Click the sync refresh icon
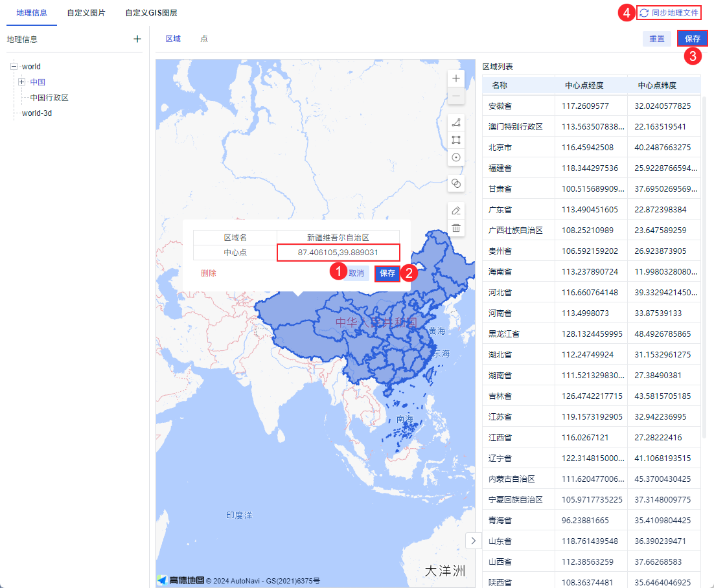This screenshot has height=588, width=714. tap(644, 13)
